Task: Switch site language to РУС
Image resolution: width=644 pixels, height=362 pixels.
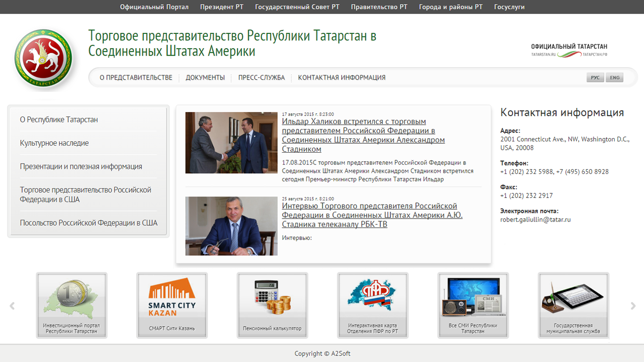Action: pyautogui.click(x=595, y=78)
